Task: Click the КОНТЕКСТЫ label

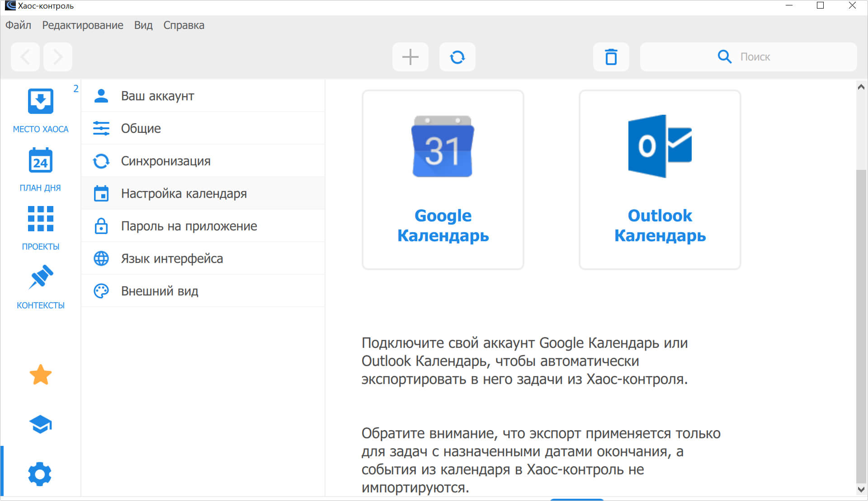Action: [x=41, y=305]
